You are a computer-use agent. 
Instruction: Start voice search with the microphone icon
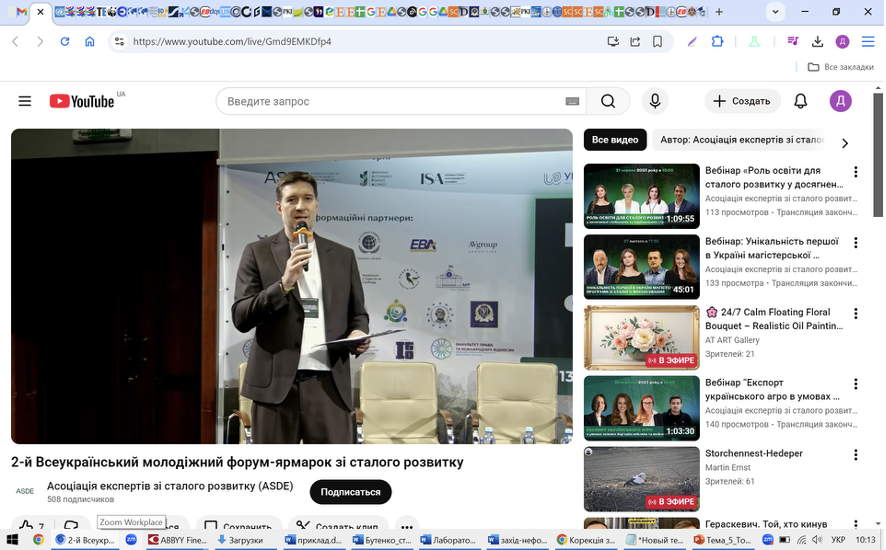655,101
